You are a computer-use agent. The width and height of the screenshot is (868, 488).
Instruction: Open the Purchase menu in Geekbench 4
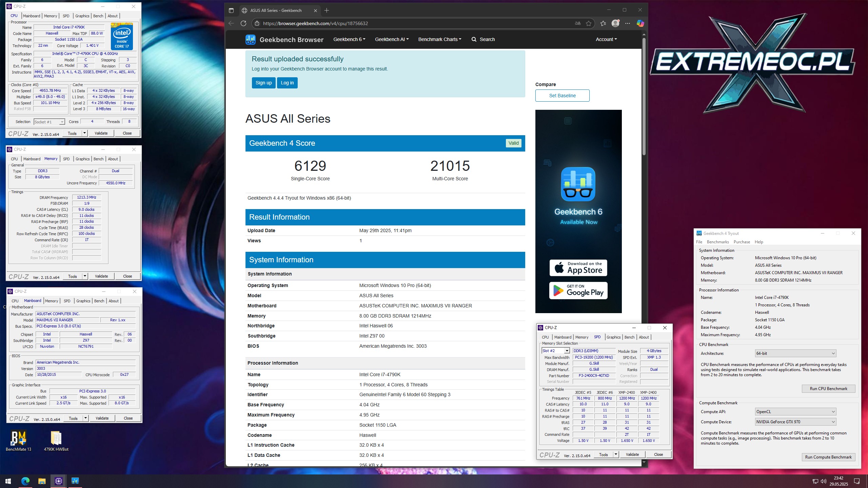742,242
